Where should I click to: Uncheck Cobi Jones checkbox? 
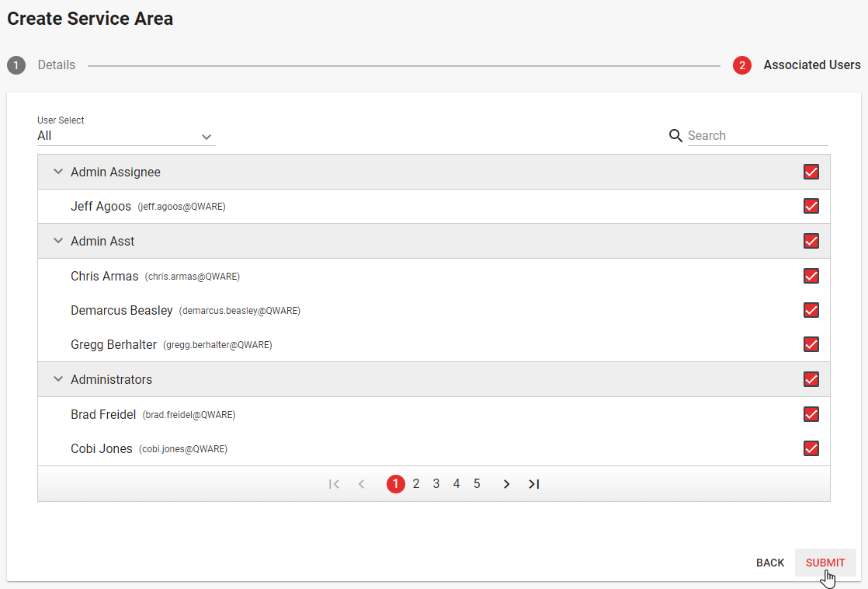point(811,449)
